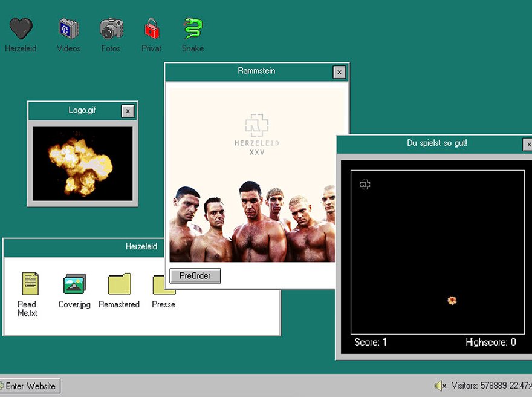Image resolution: width=532 pixels, height=397 pixels.
Task: Click the Rammstein logo snake head in game
Action: [365, 185]
